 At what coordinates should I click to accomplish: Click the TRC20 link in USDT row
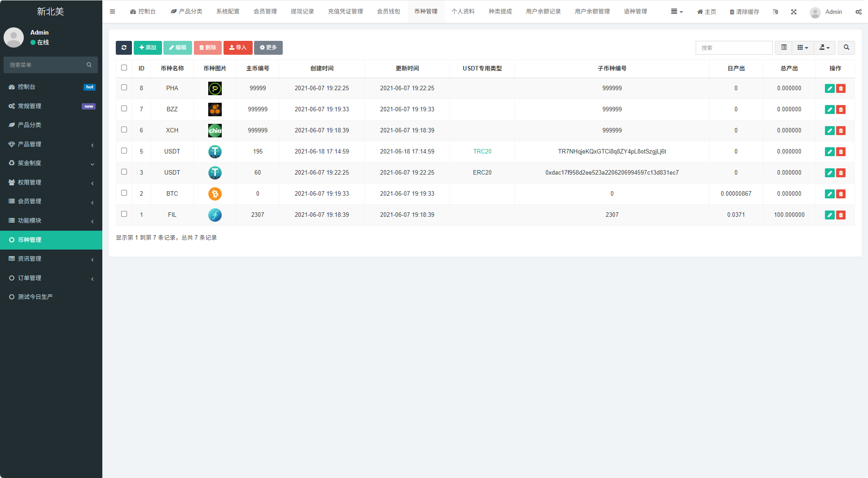[x=482, y=152]
